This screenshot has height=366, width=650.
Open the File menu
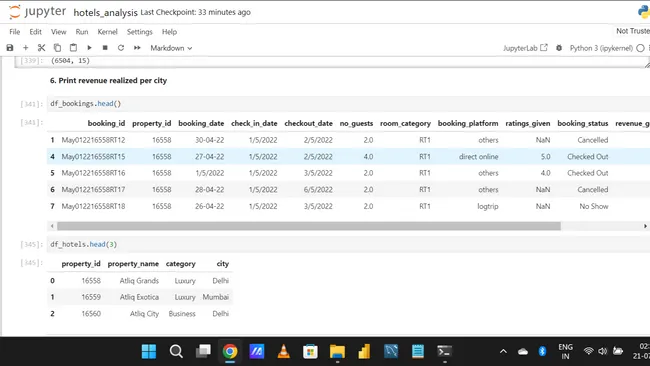[x=15, y=32]
